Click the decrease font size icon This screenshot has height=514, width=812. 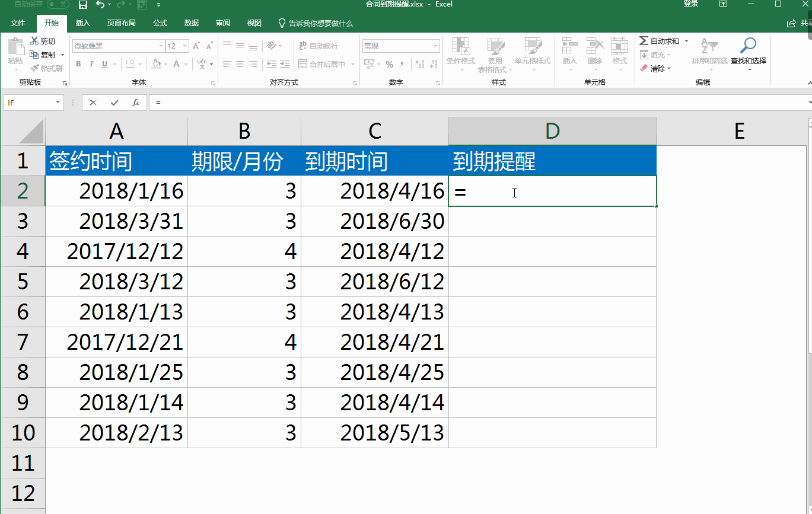pos(210,46)
